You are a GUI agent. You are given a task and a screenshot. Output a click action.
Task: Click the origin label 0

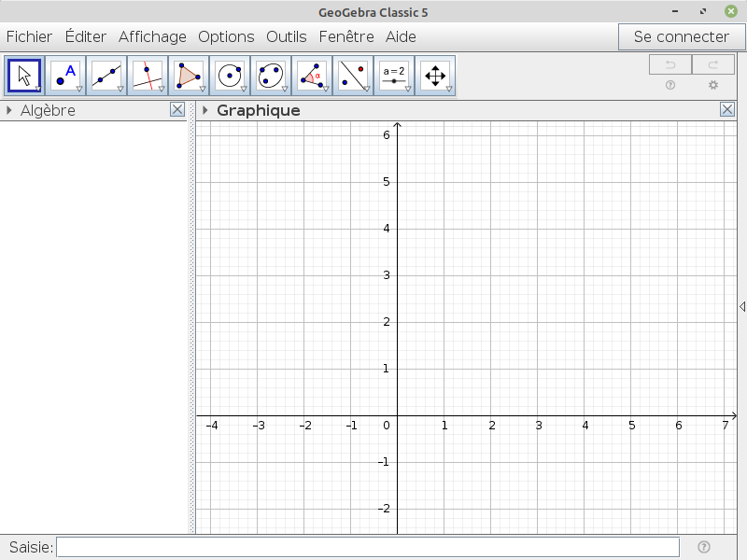(387, 426)
